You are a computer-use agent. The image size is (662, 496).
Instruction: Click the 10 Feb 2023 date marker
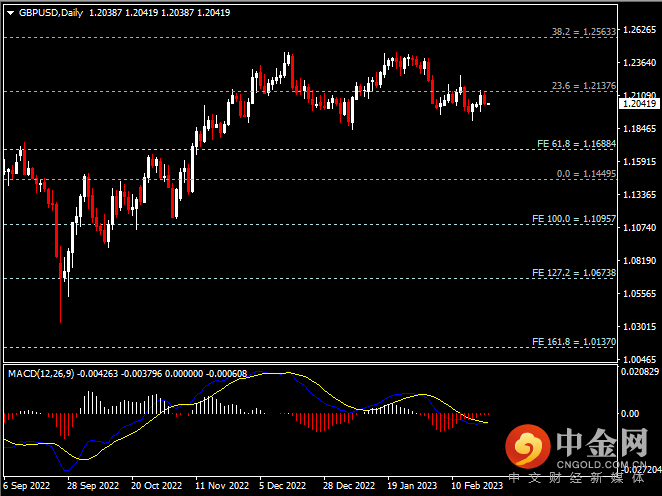click(x=476, y=487)
